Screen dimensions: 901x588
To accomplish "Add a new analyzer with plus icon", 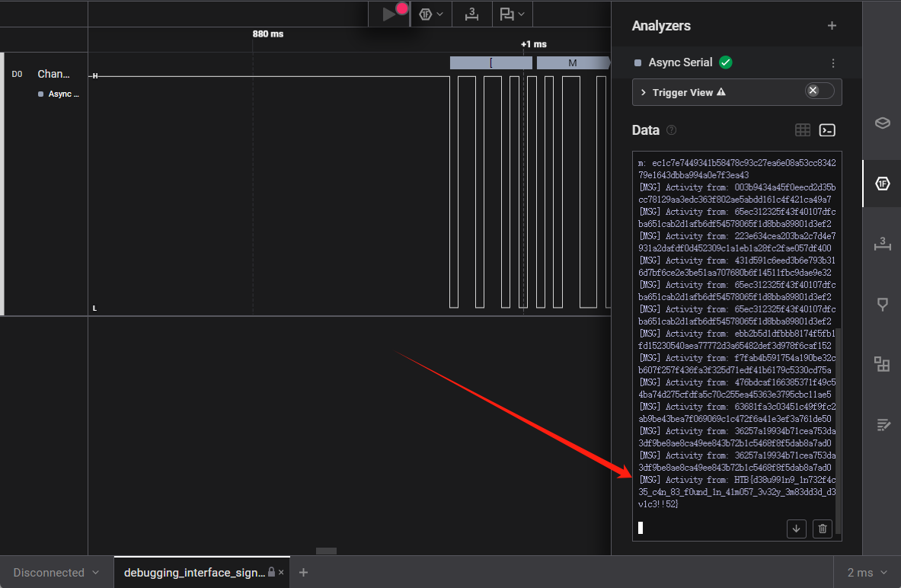I will click(832, 26).
